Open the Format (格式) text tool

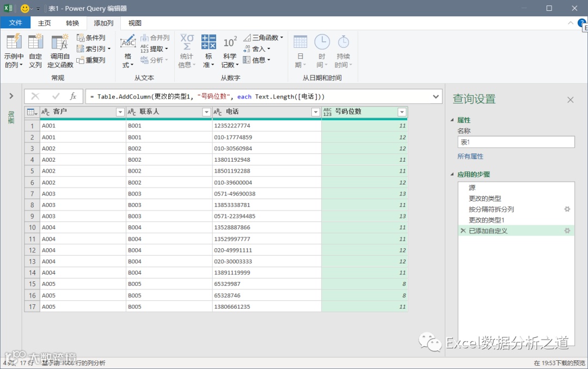click(127, 51)
